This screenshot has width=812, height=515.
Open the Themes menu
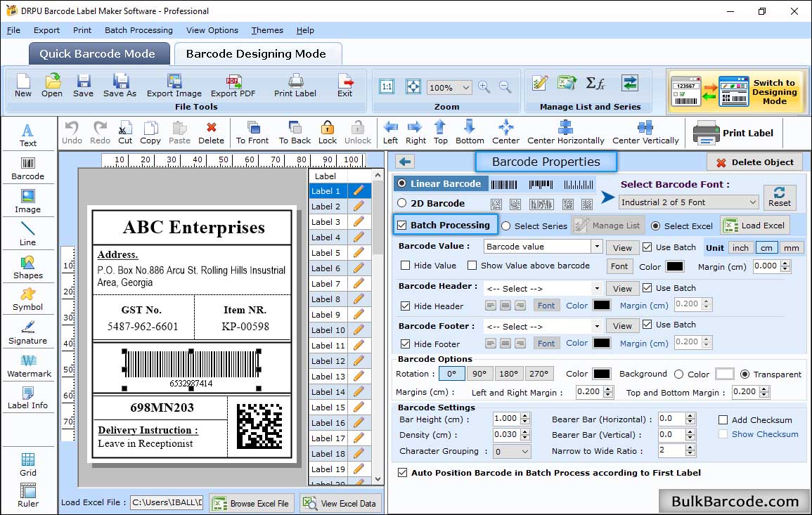click(x=267, y=30)
